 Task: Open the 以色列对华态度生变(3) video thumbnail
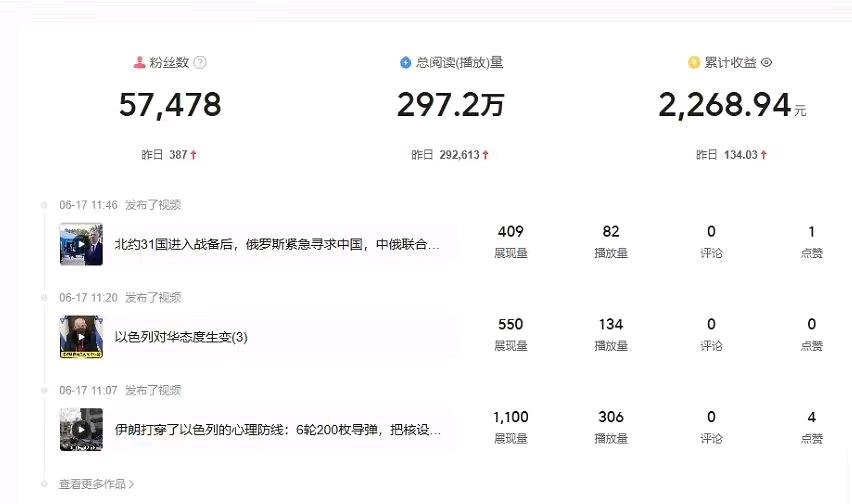click(81, 337)
